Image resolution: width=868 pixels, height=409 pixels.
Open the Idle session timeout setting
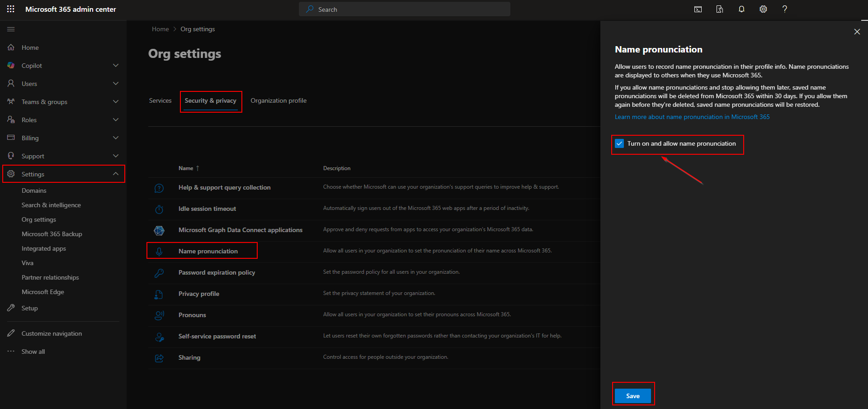tap(208, 209)
